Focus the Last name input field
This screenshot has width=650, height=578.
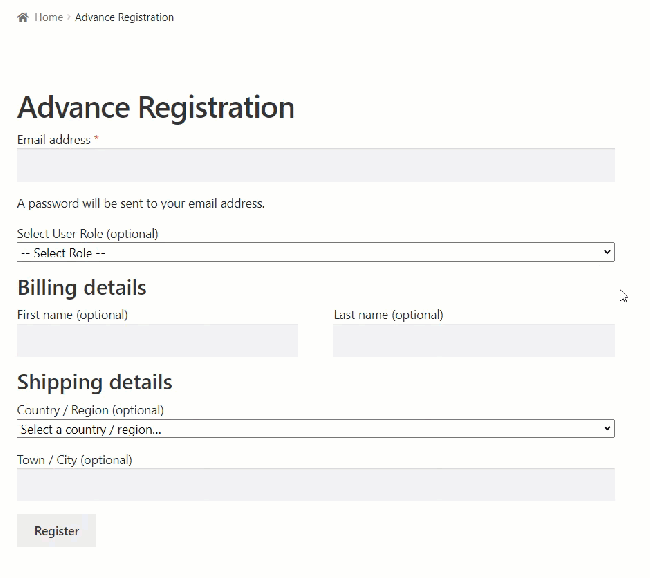tap(473, 341)
